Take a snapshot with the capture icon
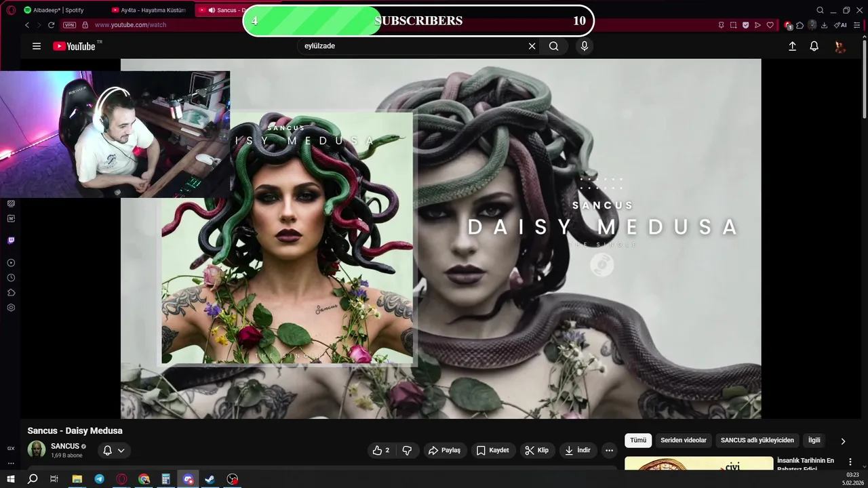 733,25
